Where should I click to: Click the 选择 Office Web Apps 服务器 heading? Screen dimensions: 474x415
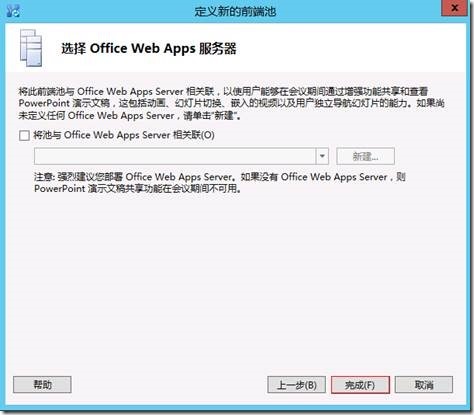click(x=149, y=49)
